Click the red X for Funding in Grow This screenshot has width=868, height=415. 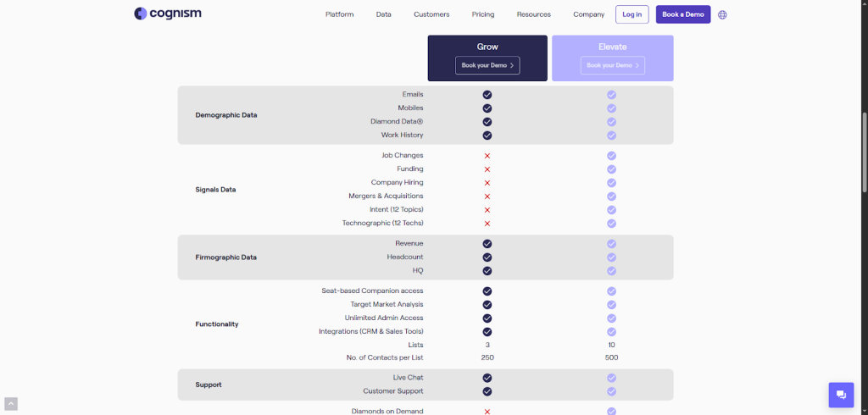487,169
